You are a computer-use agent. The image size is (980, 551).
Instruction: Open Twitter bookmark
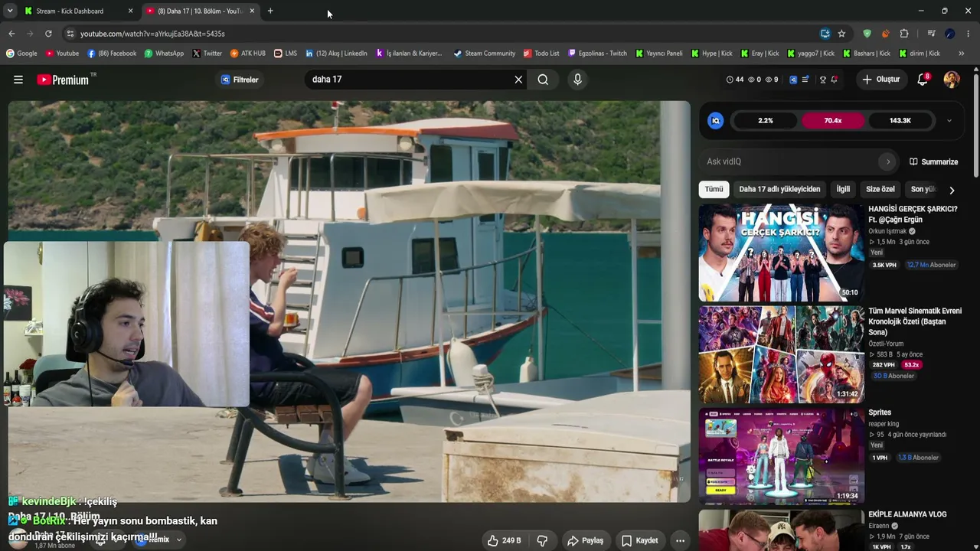click(x=207, y=54)
